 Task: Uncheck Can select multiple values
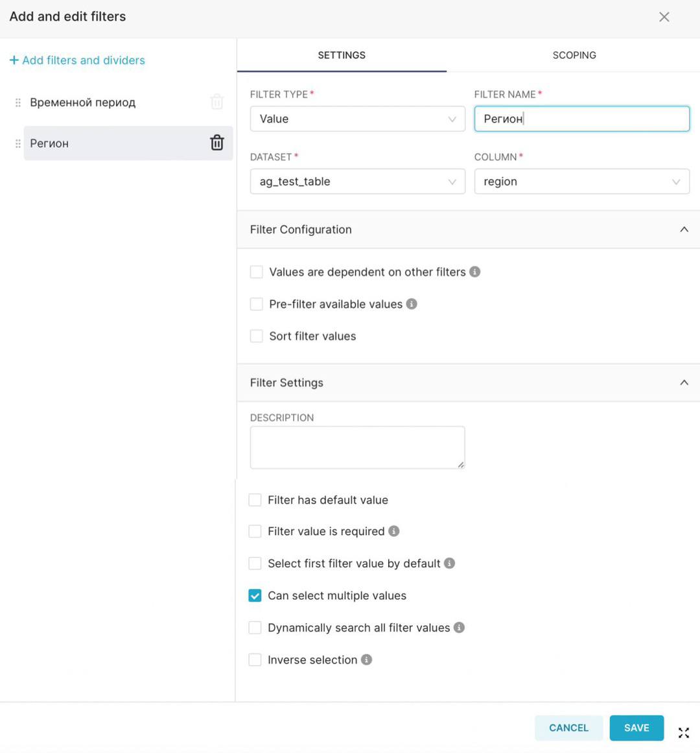255,595
